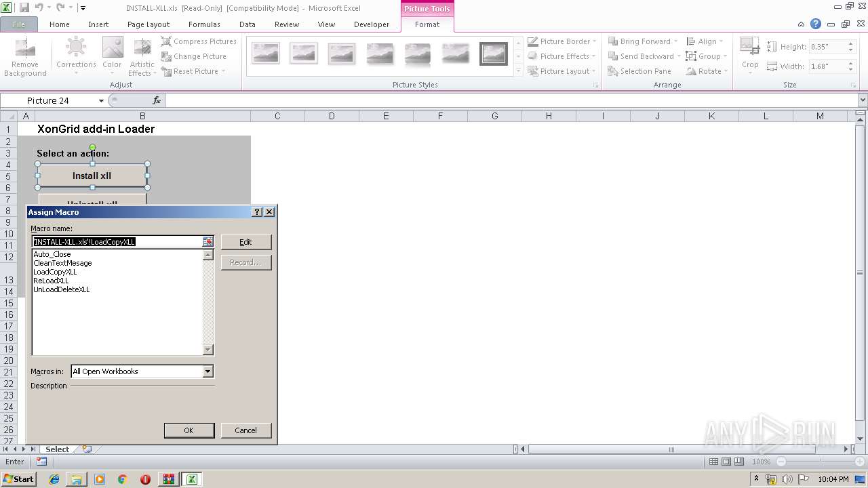Click Undo in Quick Access Toolbar

(39, 8)
